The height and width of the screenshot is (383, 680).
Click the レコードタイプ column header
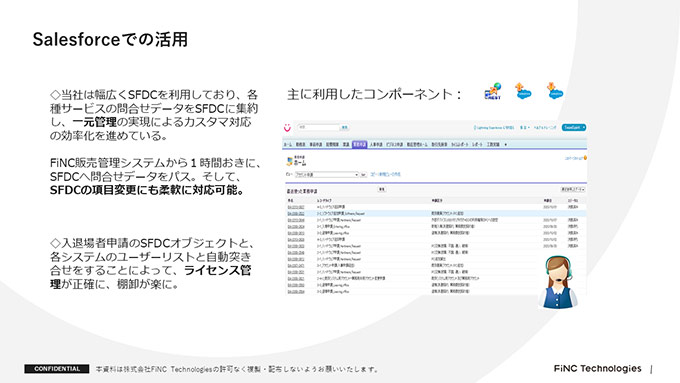[324, 201]
